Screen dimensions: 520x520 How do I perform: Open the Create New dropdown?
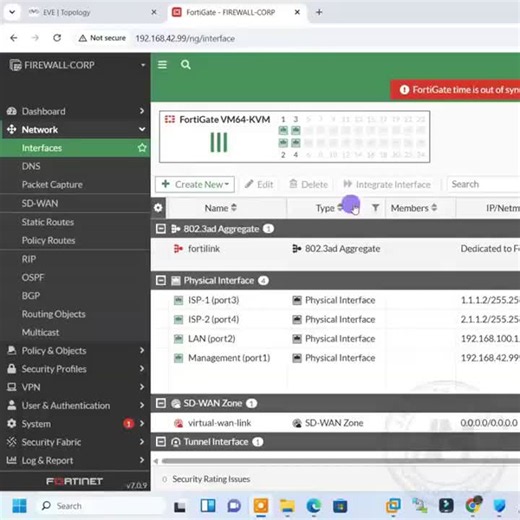195,184
